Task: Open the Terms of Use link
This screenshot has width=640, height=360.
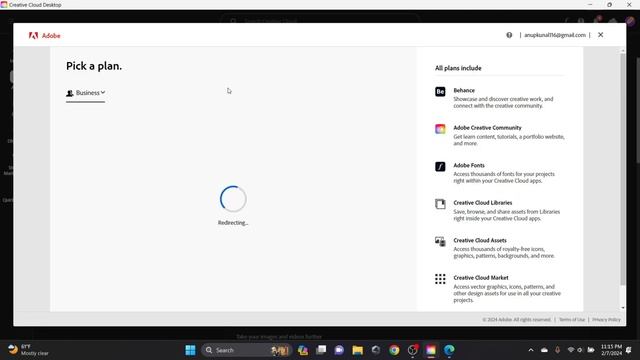Action: coord(571,320)
